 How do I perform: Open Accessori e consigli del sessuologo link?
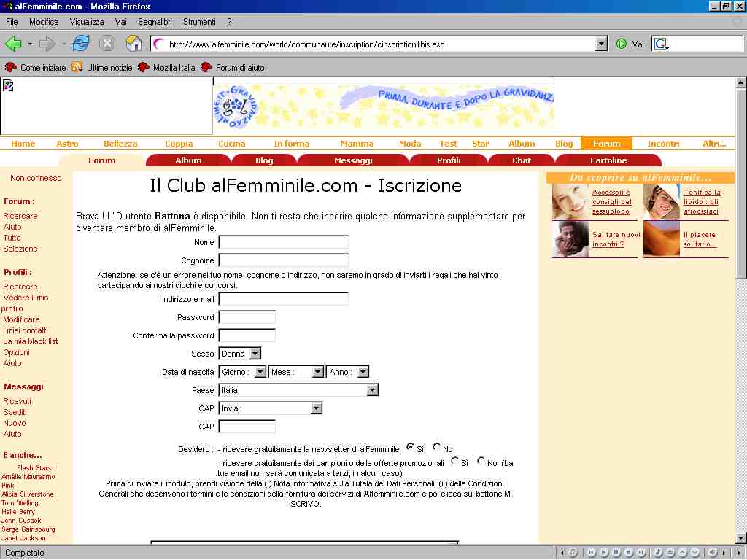[x=612, y=202]
